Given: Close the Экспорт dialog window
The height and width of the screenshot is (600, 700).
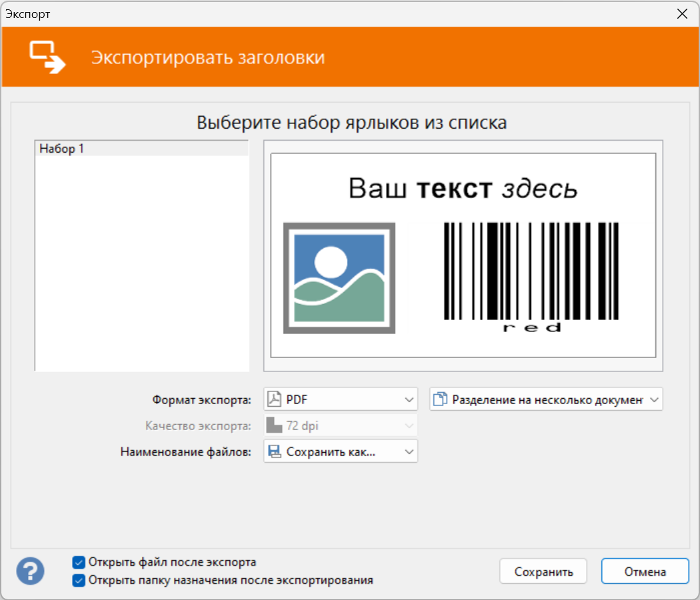Looking at the screenshot, I should (682, 14).
